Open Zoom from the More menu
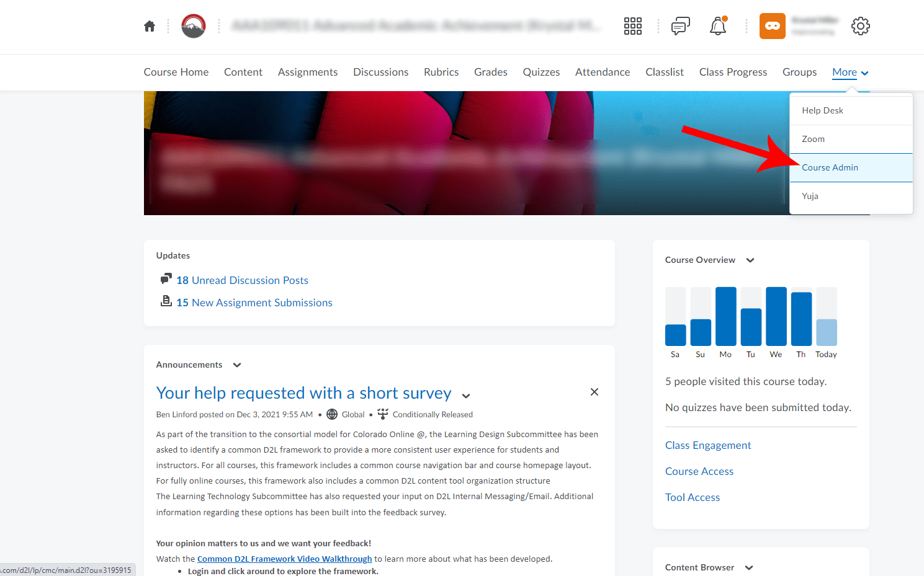924x576 pixels. tap(813, 139)
